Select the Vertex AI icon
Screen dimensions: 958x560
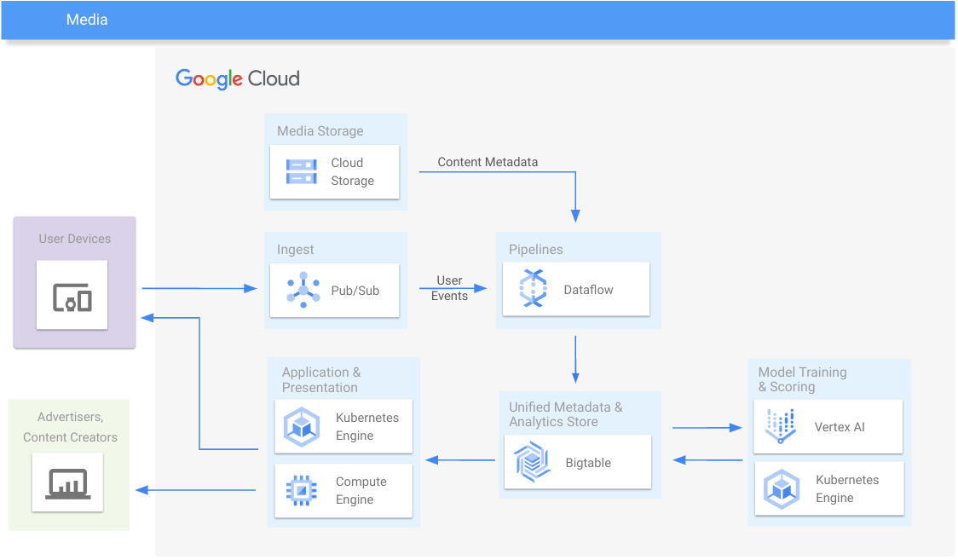pos(781,426)
